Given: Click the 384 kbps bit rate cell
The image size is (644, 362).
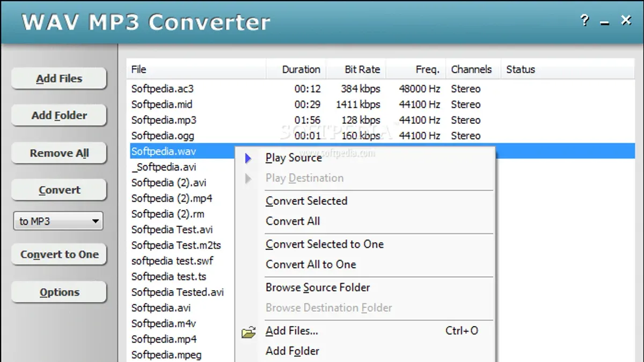Looking at the screenshot, I should tap(360, 89).
